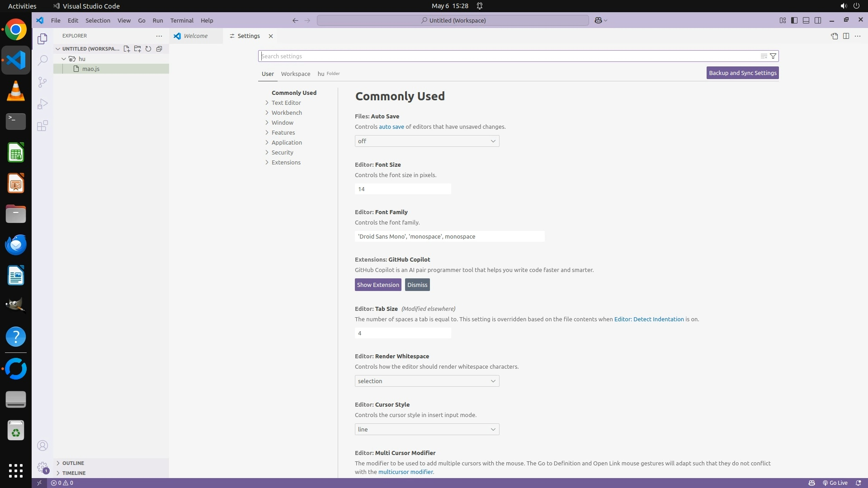The image size is (868, 488).
Task: Open the Search view in the activity bar
Action: 42,60
